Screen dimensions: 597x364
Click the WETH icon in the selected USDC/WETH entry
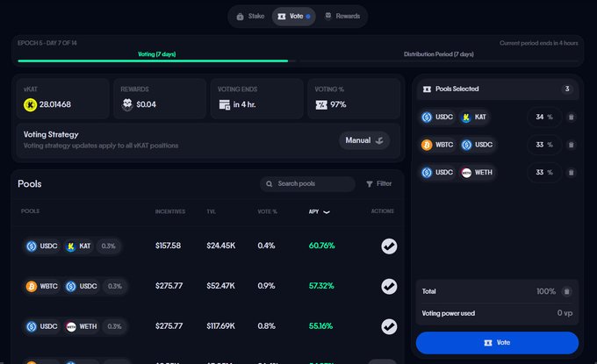tap(466, 173)
